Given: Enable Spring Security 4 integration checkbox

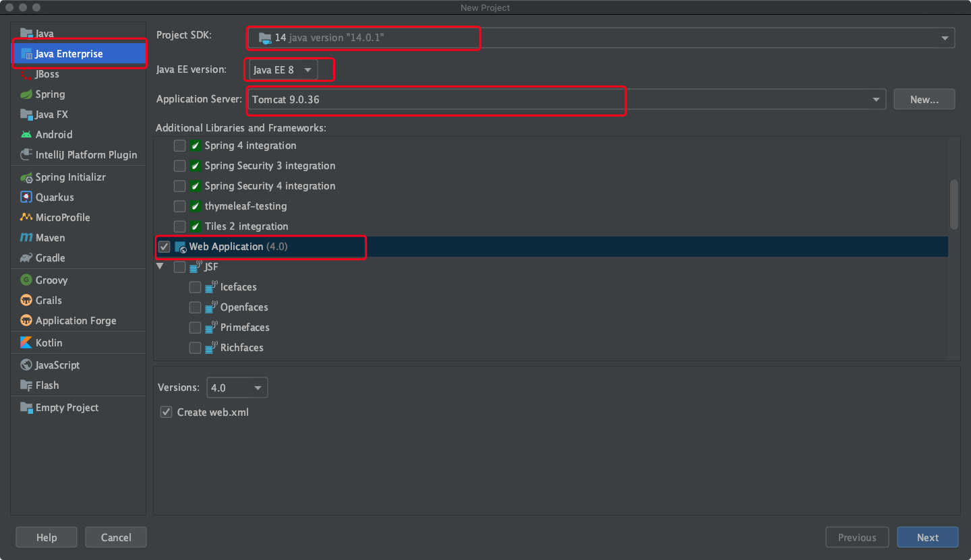Looking at the screenshot, I should tap(179, 186).
